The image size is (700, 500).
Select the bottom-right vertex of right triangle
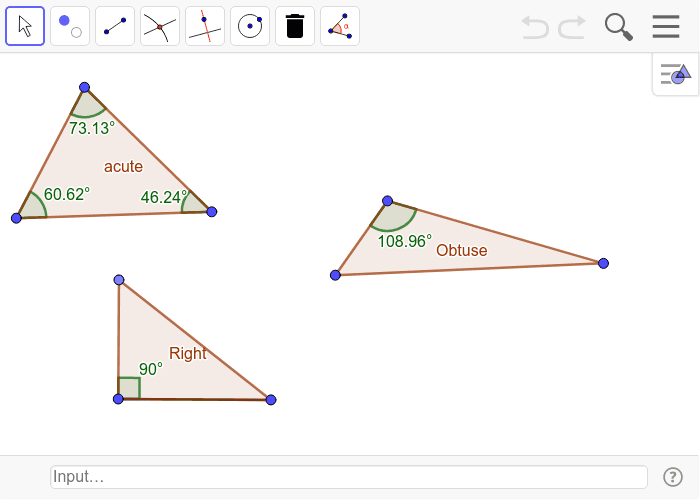click(271, 400)
